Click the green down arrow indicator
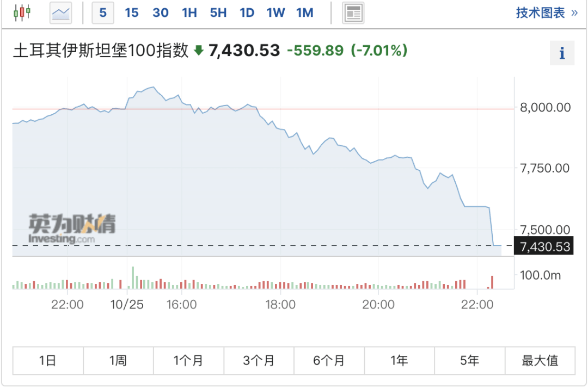This screenshot has height=389, width=588. (x=199, y=51)
